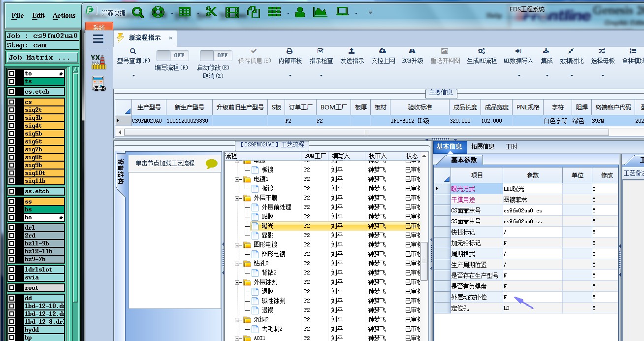Viewport: 644px width, 341px height.
Task: Click the 型号查询(F) search tool
Action: click(x=133, y=56)
